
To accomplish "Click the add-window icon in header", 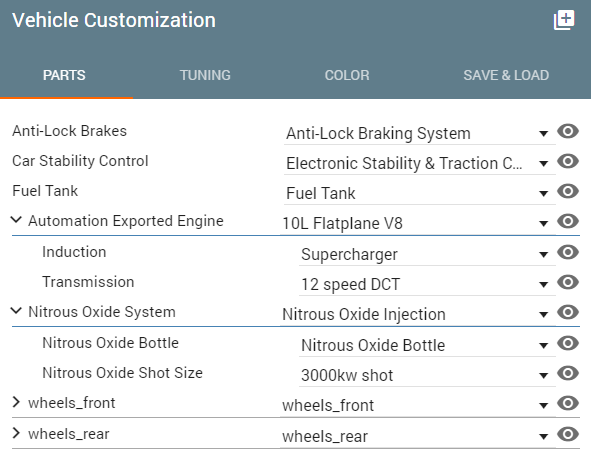I will coord(564,20).
